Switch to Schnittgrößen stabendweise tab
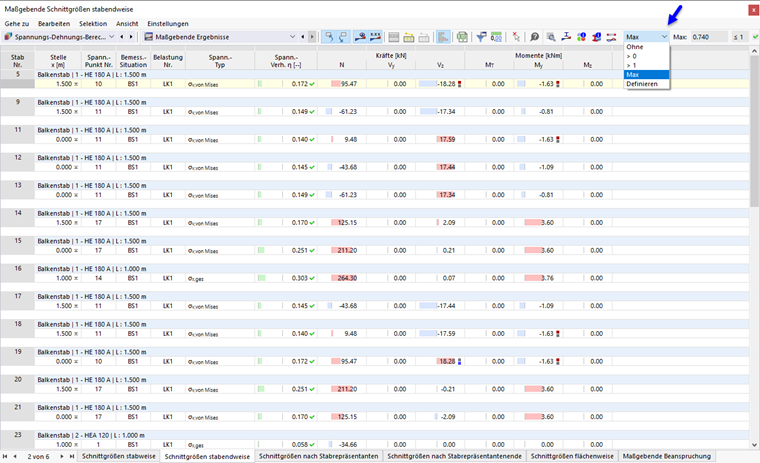The image size is (760, 463). (x=207, y=456)
